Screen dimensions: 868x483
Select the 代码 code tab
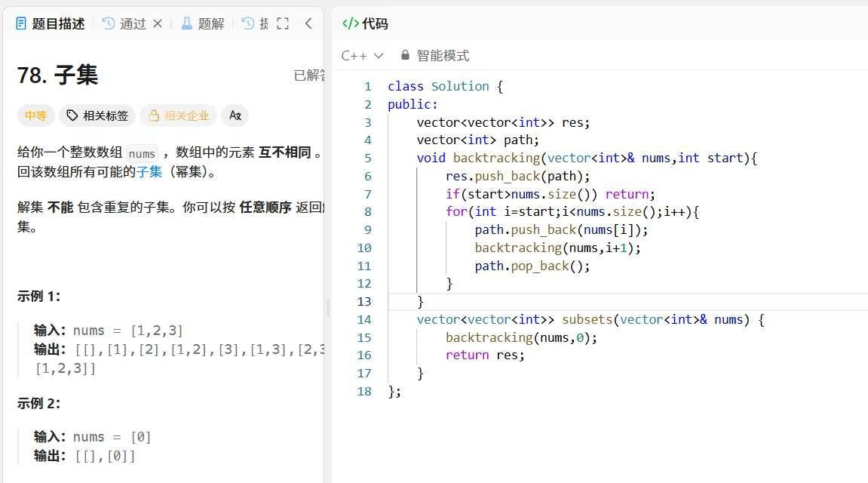365,23
